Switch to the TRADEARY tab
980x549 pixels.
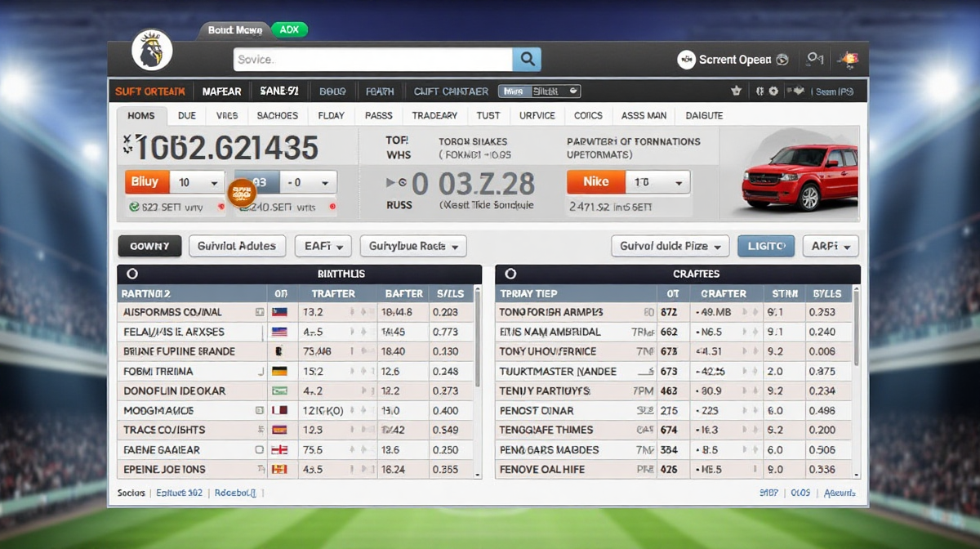(x=434, y=116)
